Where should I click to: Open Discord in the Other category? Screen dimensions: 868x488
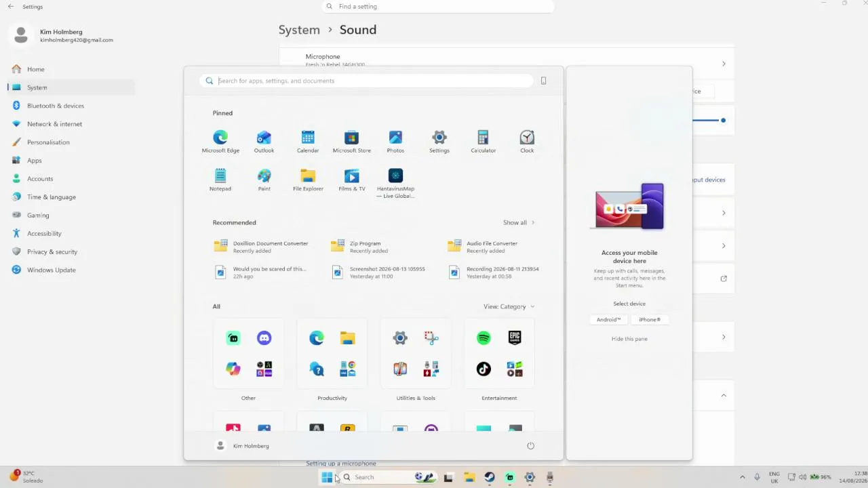(264, 338)
